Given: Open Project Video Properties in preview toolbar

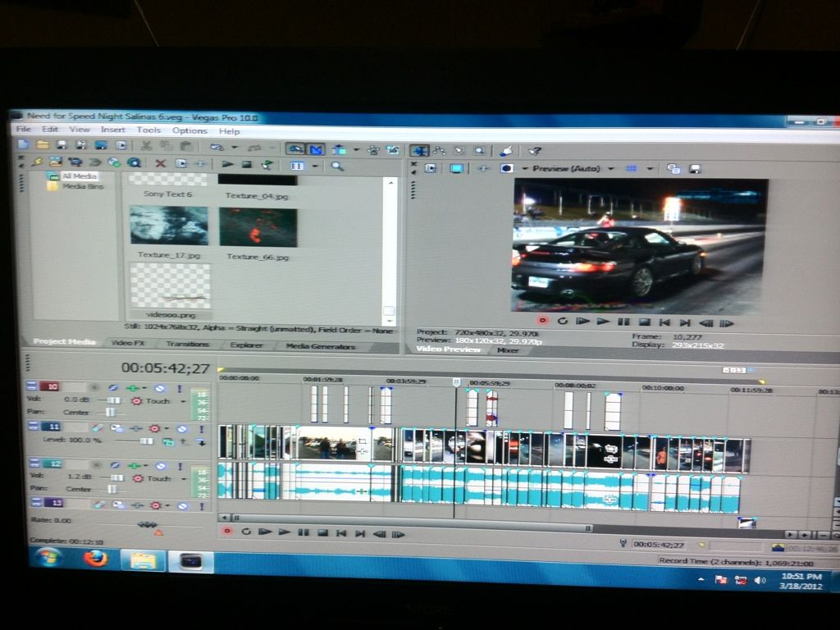Looking at the screenshot, I should click(x=430, y=168).
